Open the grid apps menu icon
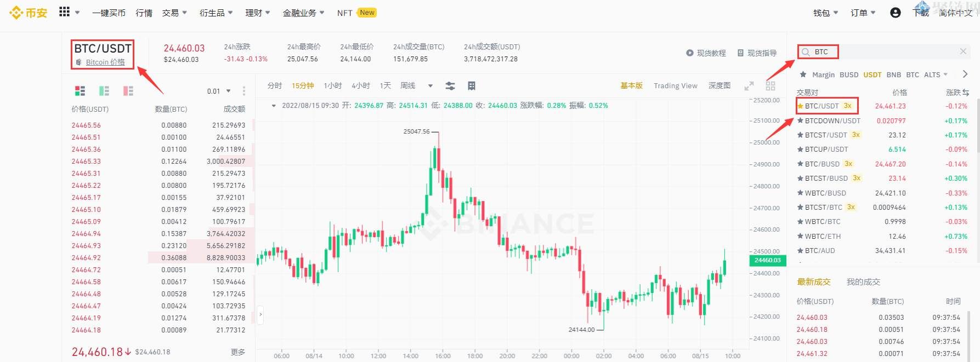 click(x=65, y=12)
